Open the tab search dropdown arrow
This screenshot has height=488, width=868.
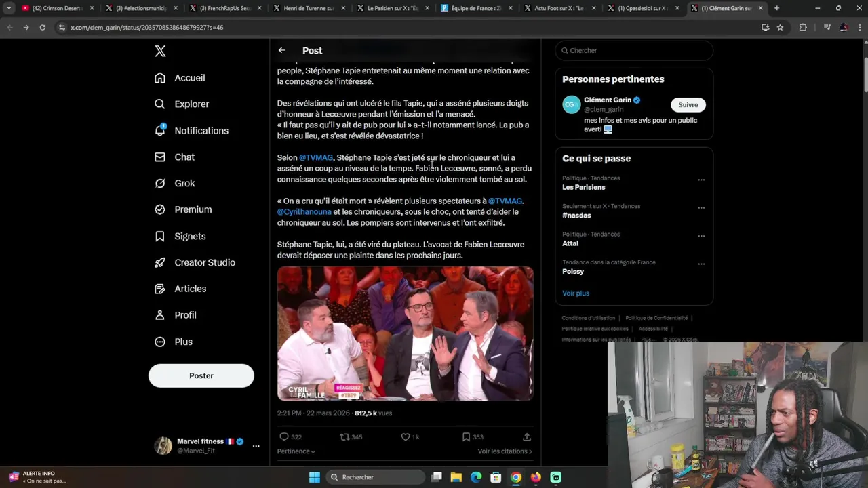coord(9,8)
